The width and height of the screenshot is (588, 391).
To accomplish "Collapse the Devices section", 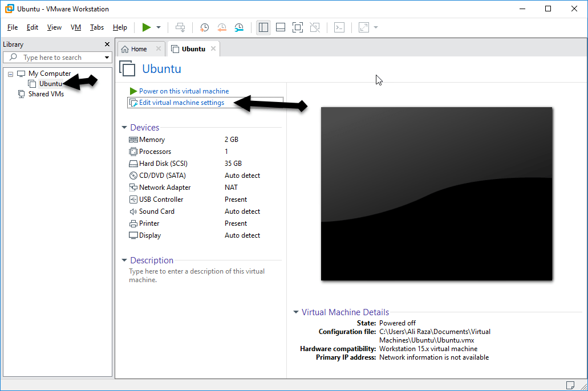I will click(124, 128).
